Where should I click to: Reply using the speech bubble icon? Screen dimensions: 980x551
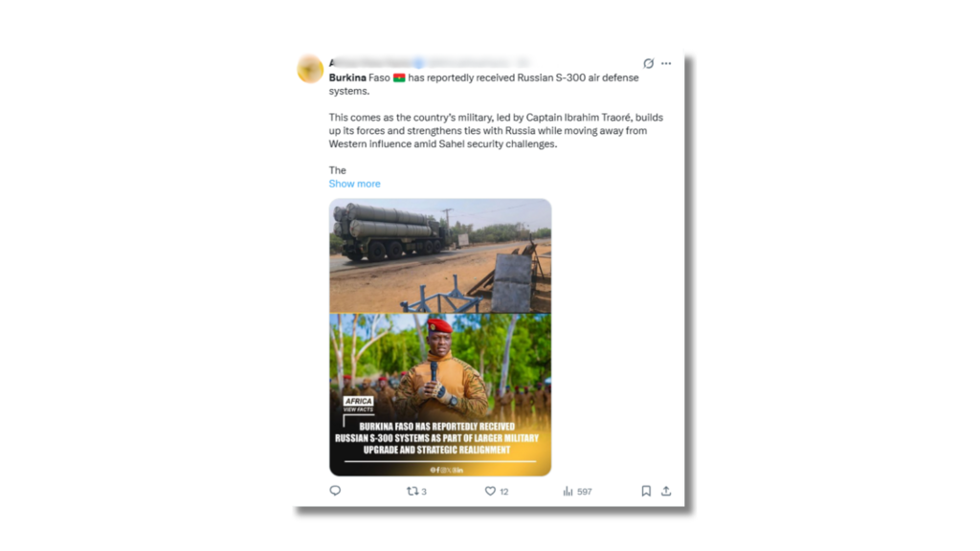[x=335, y=491]
